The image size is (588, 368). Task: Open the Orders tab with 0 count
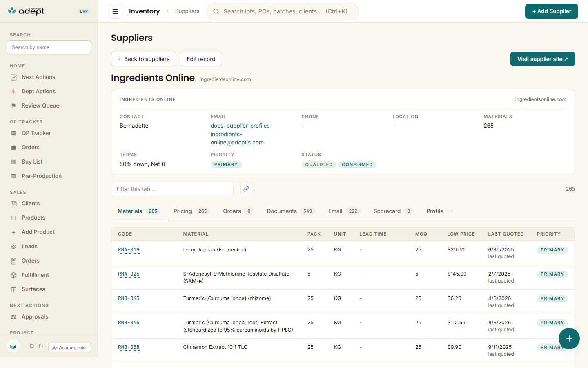pos(238,211)
